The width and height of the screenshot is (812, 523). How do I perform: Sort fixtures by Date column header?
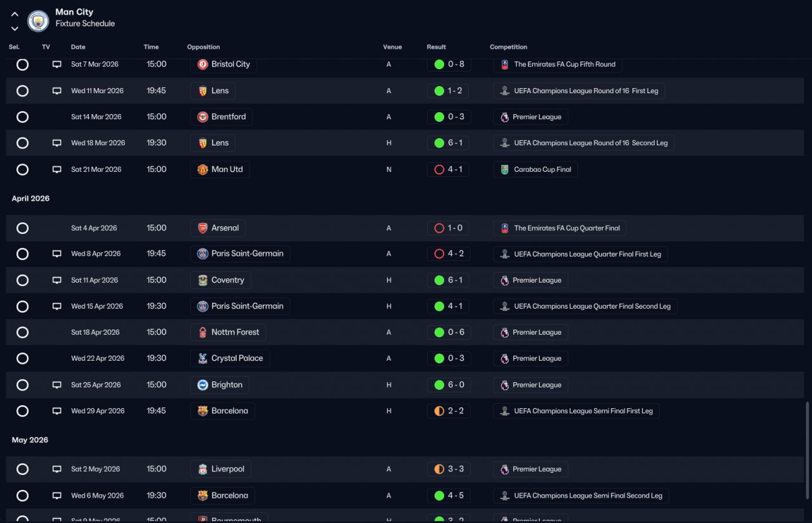(x=78, y=48)
